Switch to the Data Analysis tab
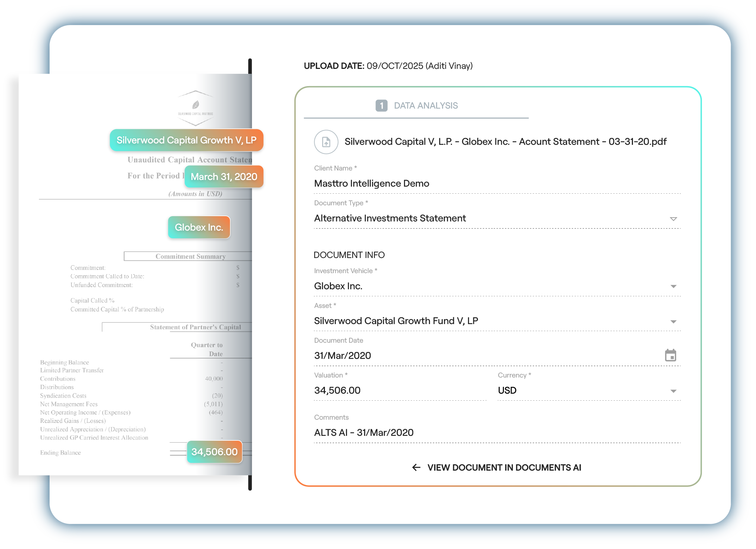Screen dimensions: 756x549 (425, 105)
